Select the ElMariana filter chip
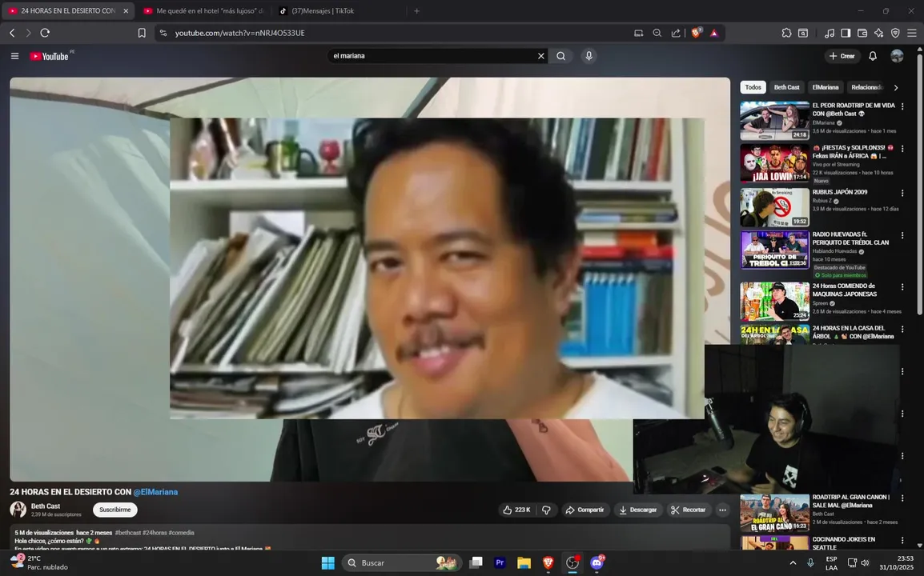 [825, 87]
